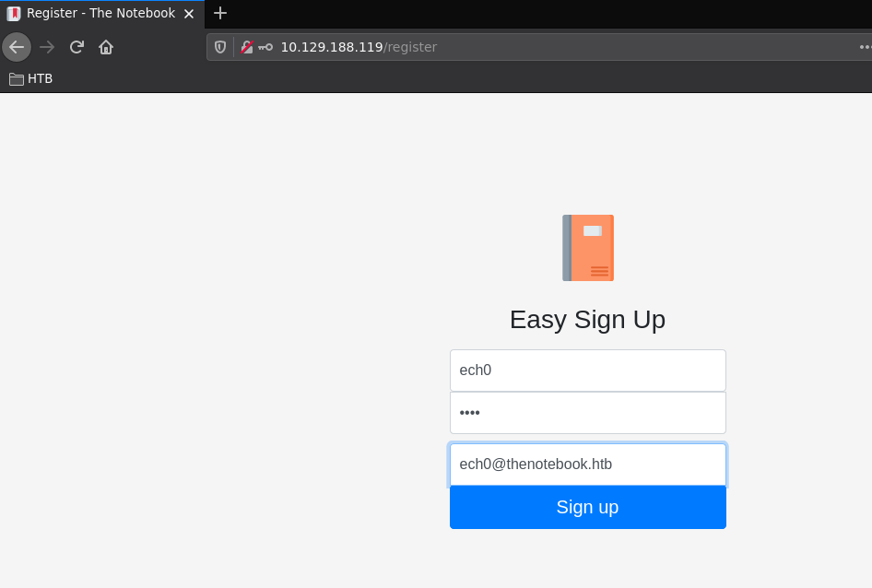This screenshot has width=872, height=588.
Task: Open a new tab with plus button
Action: click(220, 13)
